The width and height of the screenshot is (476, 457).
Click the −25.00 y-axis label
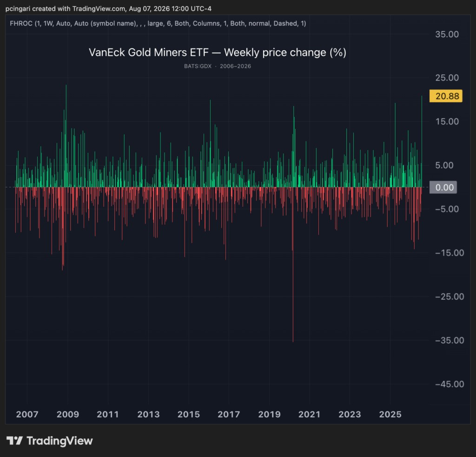tap(450, 296)
